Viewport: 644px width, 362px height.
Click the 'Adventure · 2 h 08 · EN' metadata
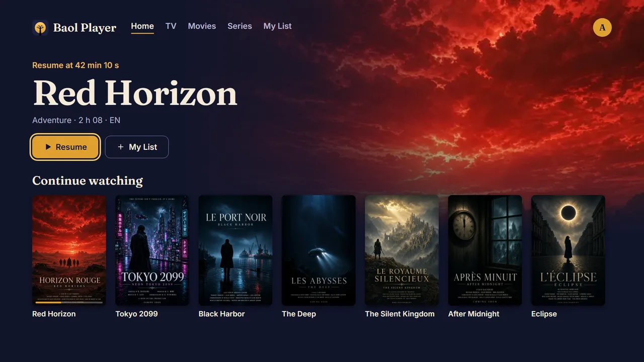(76, 120)
